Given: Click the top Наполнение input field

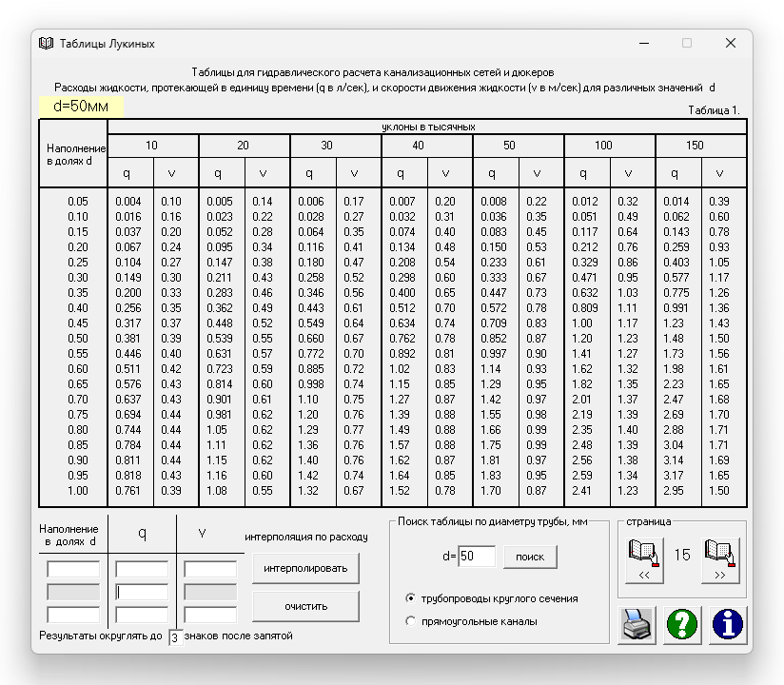Looking at the screenshot, I should [x=73, y=569].
